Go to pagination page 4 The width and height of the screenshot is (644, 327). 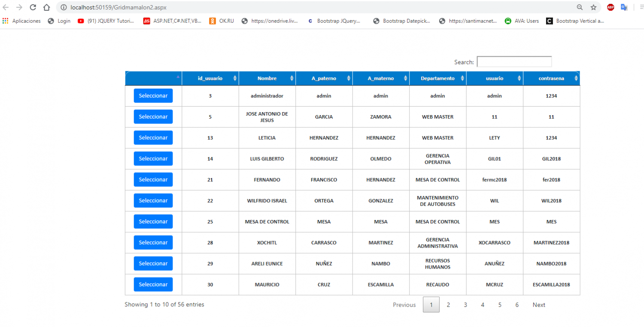point(483,305)
